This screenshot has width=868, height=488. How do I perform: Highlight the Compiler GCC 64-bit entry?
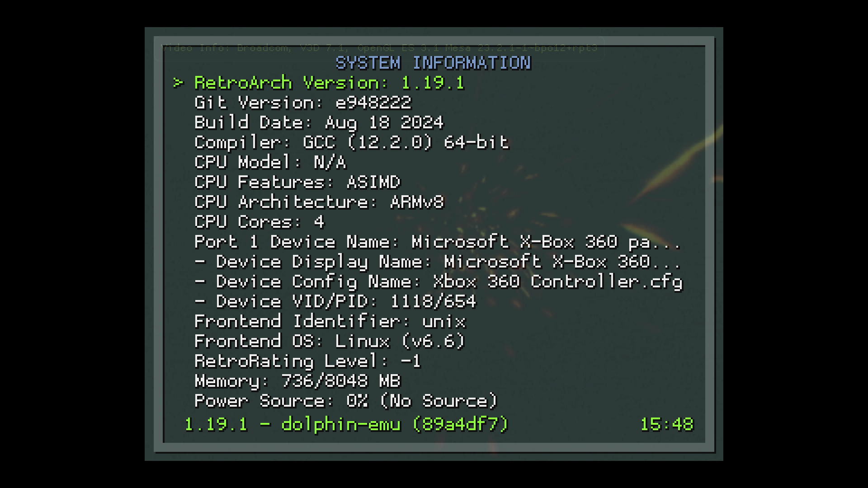coord(352,143)
